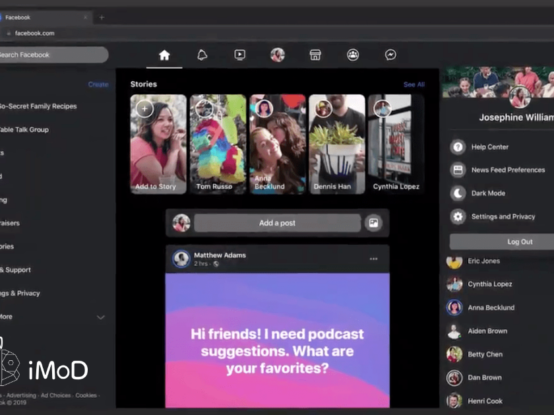Open the Marketplace storefront icon
This screenshot has width=554, height=415.
[x=315, y=55]
